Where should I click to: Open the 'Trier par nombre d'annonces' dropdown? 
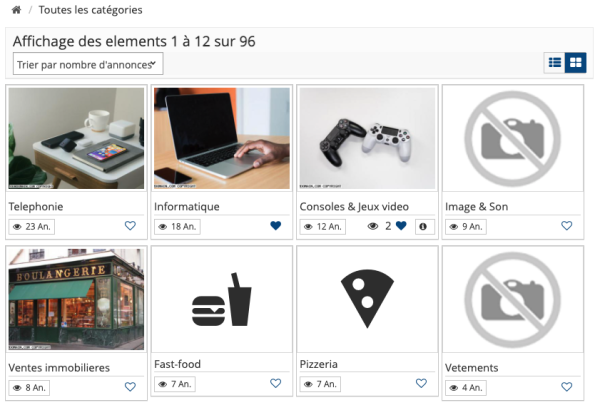[88, 64]
